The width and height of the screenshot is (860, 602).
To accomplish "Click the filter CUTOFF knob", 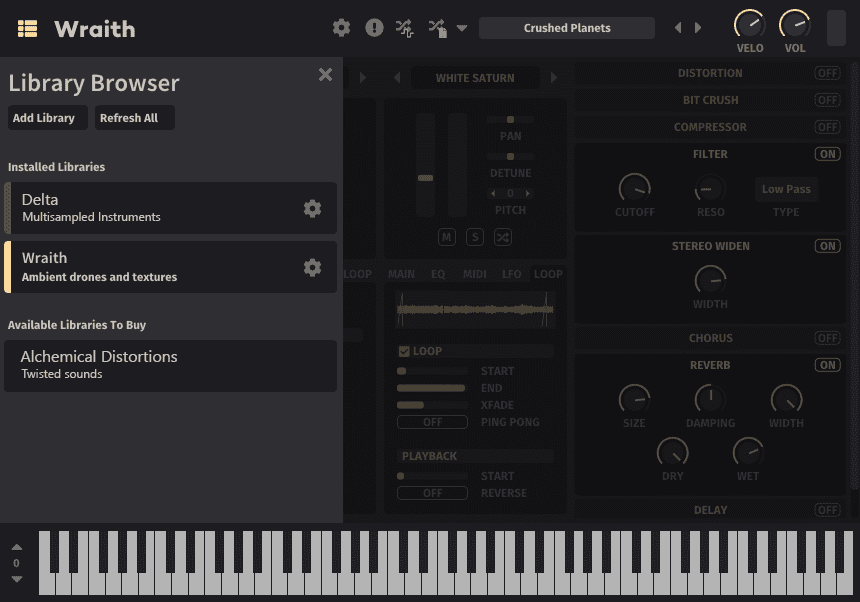I will click(x=635, y=189).
